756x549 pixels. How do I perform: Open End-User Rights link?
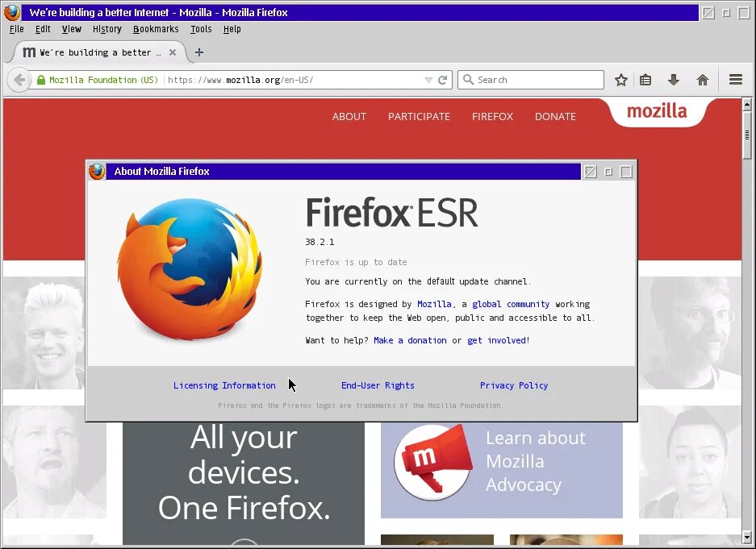[378, 385]
